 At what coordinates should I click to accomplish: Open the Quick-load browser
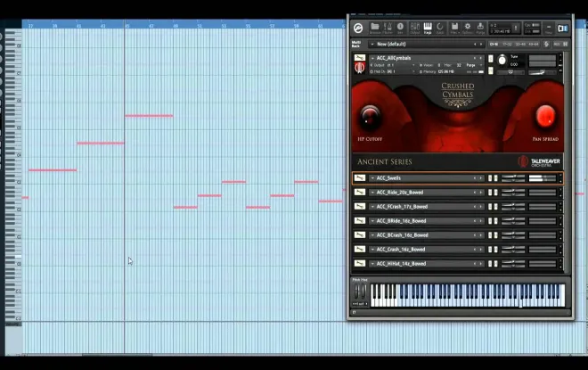point(440,29)
